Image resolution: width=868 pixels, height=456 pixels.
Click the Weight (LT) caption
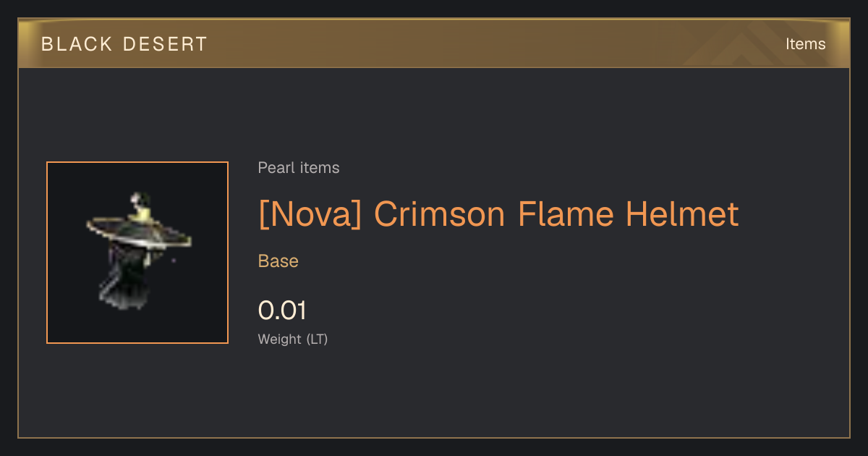pyautogui.click(x=293, y=339)
